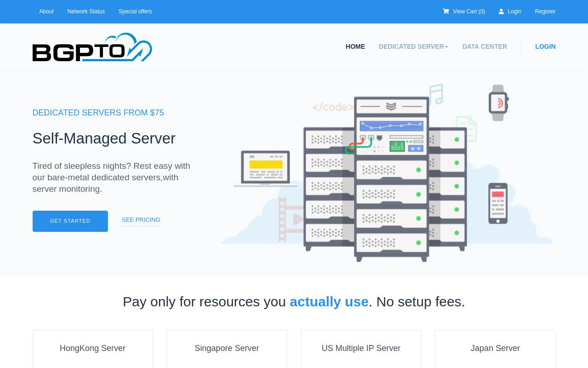Select US Multiple IP Server card
588x368 pixels.
[x=361, y=349]
